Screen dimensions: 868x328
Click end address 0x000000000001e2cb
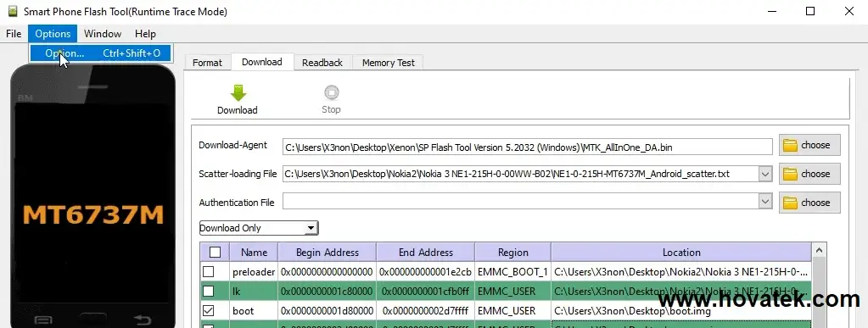pos(426,271)
